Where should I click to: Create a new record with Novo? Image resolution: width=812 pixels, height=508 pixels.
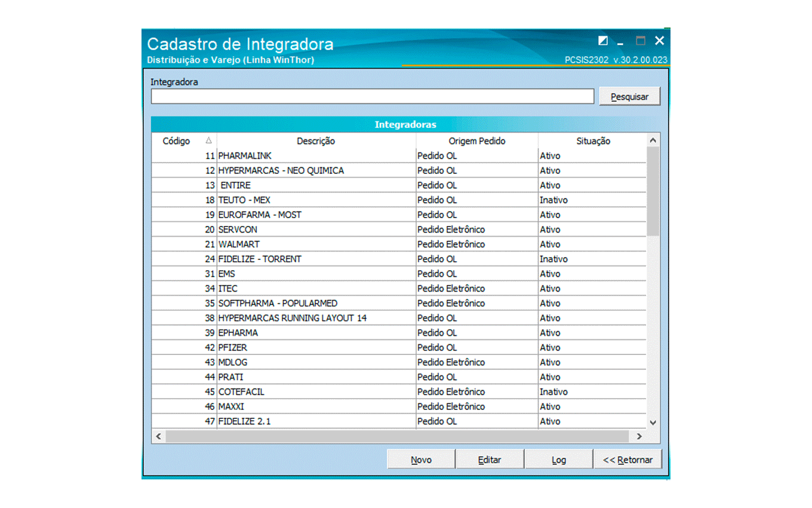tap(421, 460)
